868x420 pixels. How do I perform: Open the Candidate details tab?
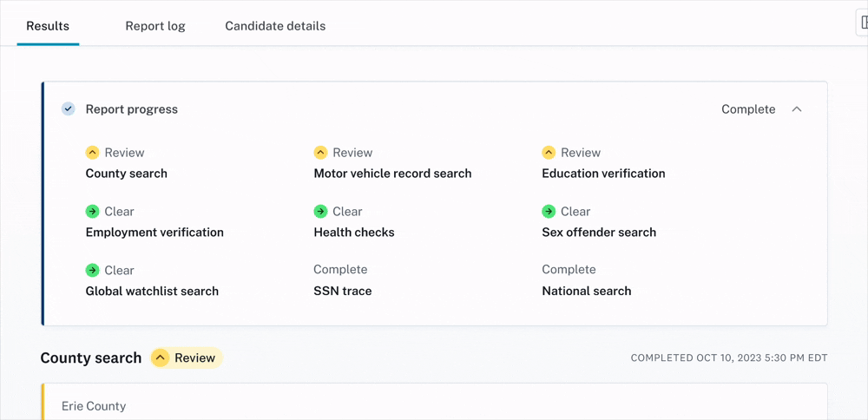275,26
